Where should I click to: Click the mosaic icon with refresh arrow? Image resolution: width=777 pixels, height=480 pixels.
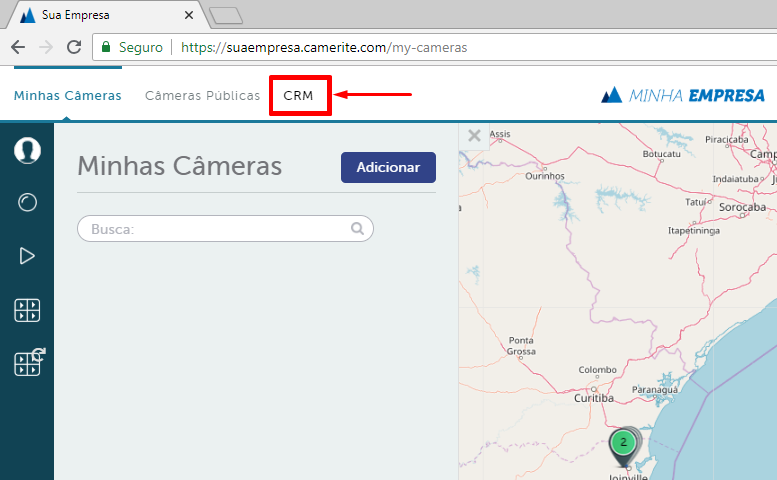point(28,363)
